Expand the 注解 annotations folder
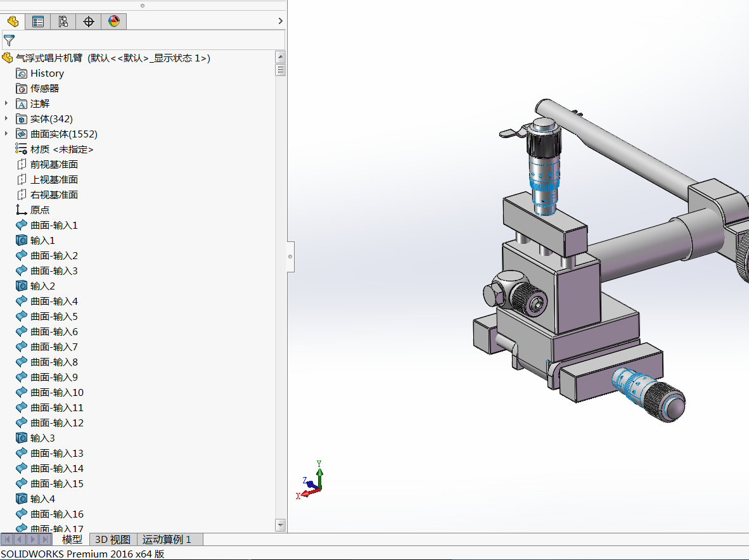Screen dimensions: 749x560 click(x=6, y=104)
